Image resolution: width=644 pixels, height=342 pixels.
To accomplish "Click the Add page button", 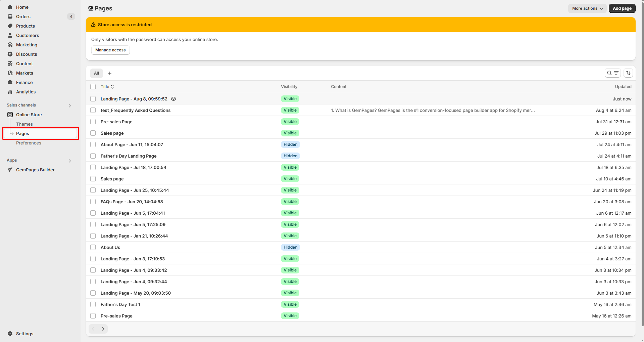I will [x=622, y=8].
